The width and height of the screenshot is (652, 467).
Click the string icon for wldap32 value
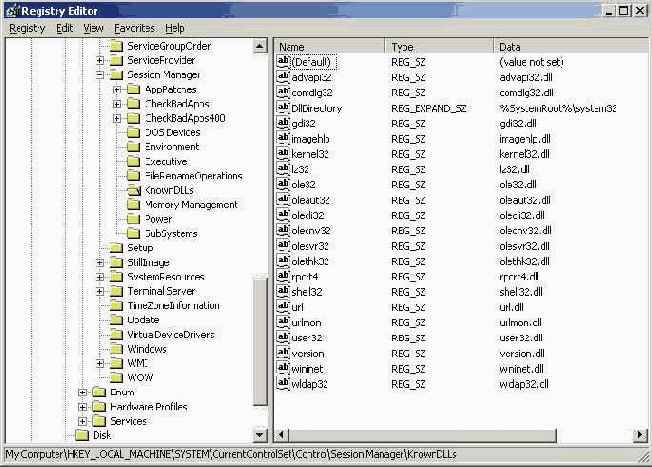283,384
